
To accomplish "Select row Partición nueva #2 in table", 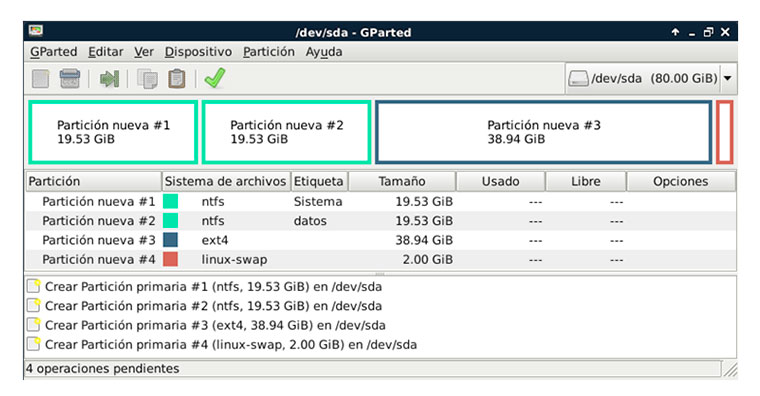I will pyautogui.click(x=380, y=221).
